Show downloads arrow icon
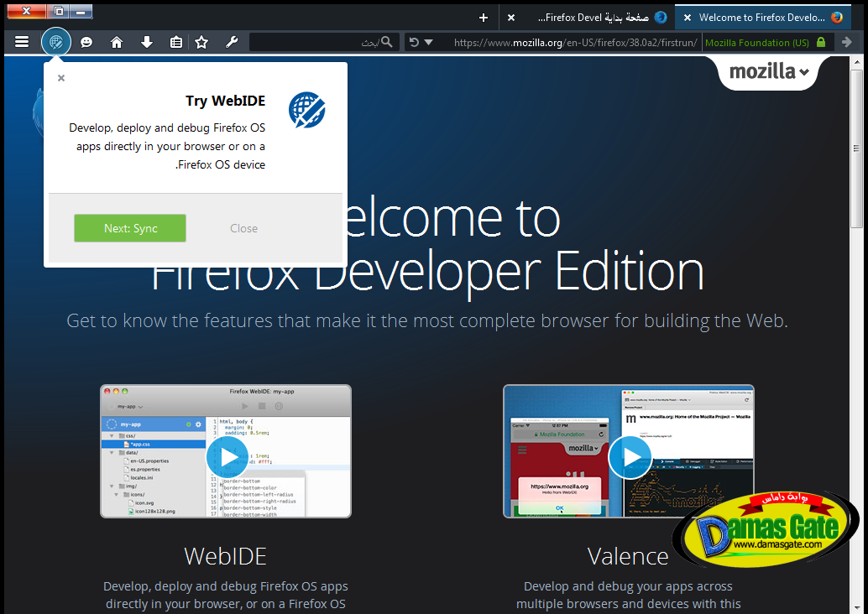 pyautogui.click(x=147, y=42)
